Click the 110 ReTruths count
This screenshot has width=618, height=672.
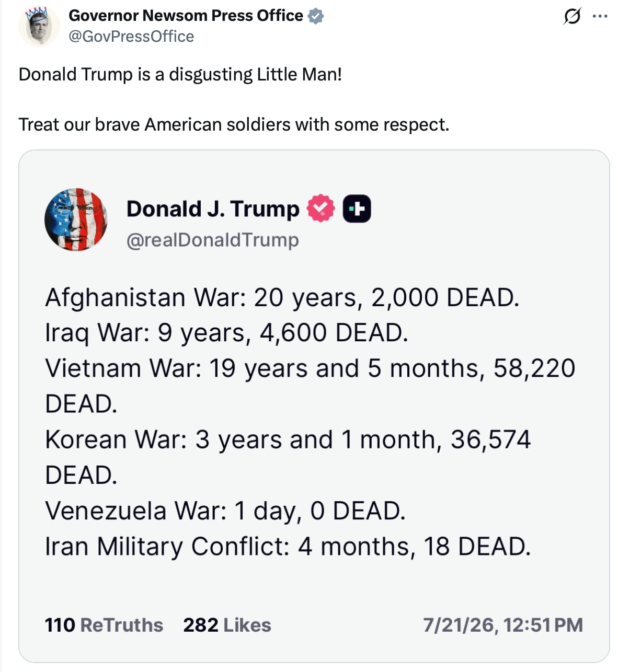tap(104, 625)
